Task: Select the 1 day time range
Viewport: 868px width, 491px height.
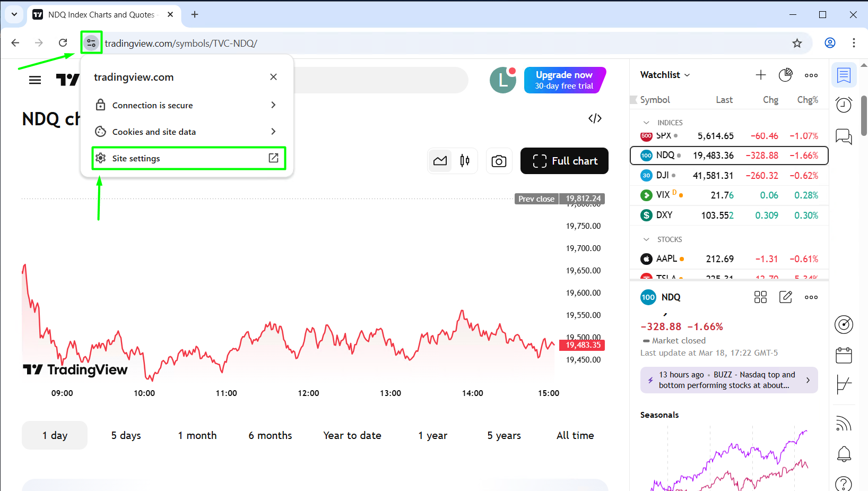Action: [x=55, y=435]
